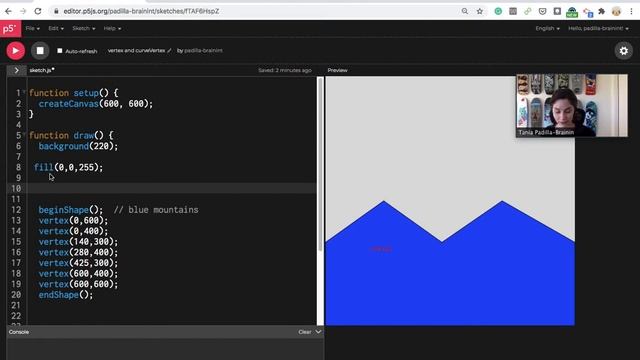Screen dimensions: 640x360
Task: Click the fill(0,0,255) code line
Action: tap(69, 167)
